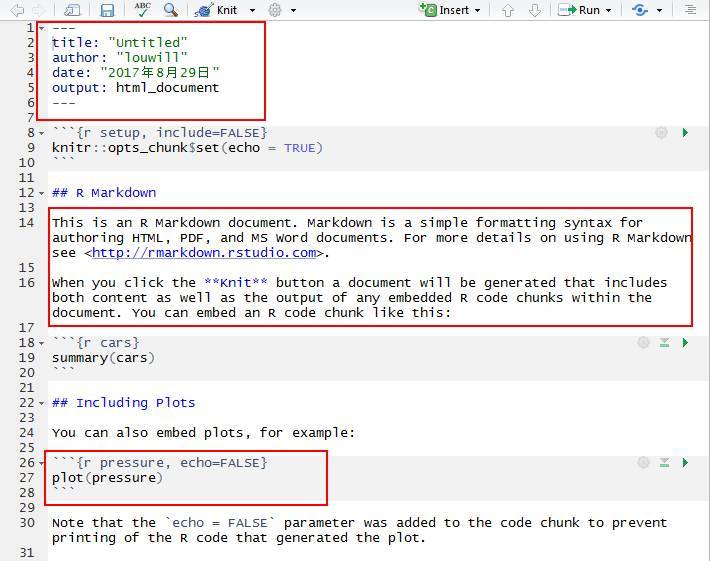Click the author "louwill" line
Viewport: 710px width, 561px height.
(120, 58)
